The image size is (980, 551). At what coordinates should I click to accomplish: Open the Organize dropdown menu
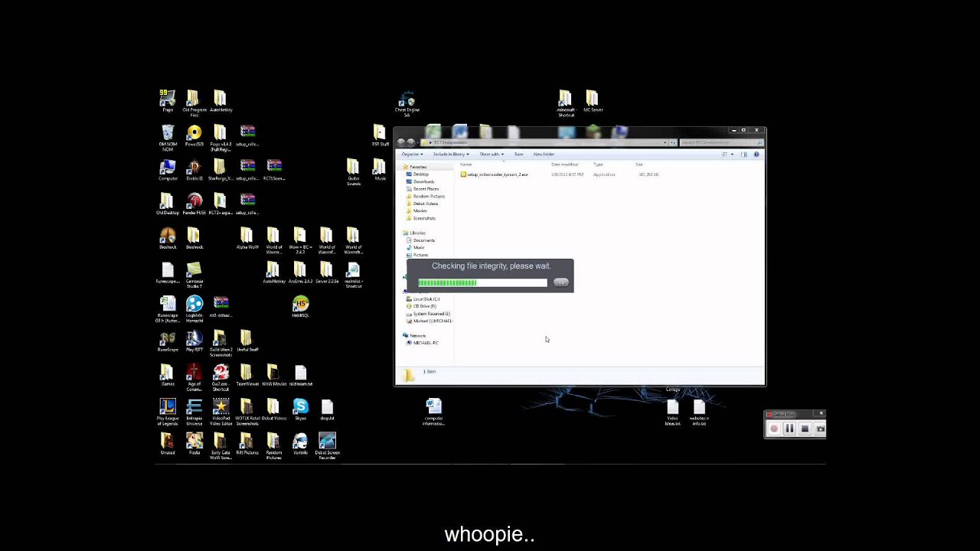(412, 155)
